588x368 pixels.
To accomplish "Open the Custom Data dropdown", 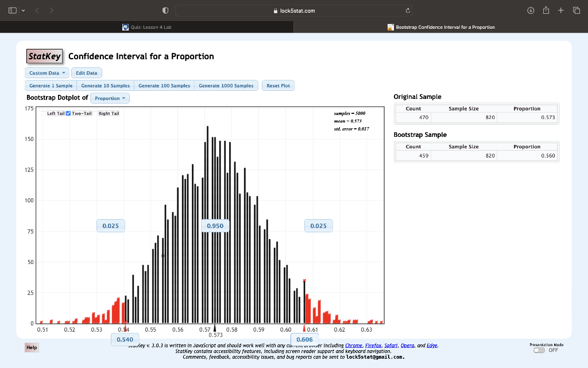I will pyautogui.click(x=47, y=72).
